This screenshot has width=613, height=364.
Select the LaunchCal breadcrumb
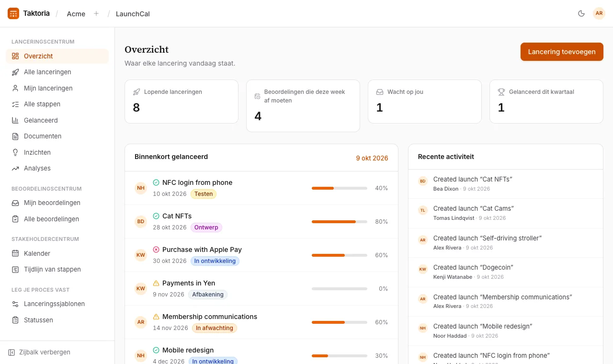tap(133, 13)
